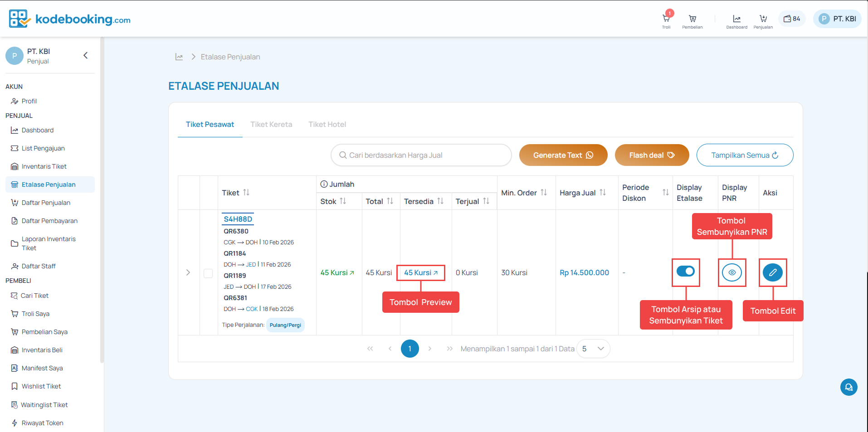Collapse the sidebar using the left chevron

click(85, 55)
